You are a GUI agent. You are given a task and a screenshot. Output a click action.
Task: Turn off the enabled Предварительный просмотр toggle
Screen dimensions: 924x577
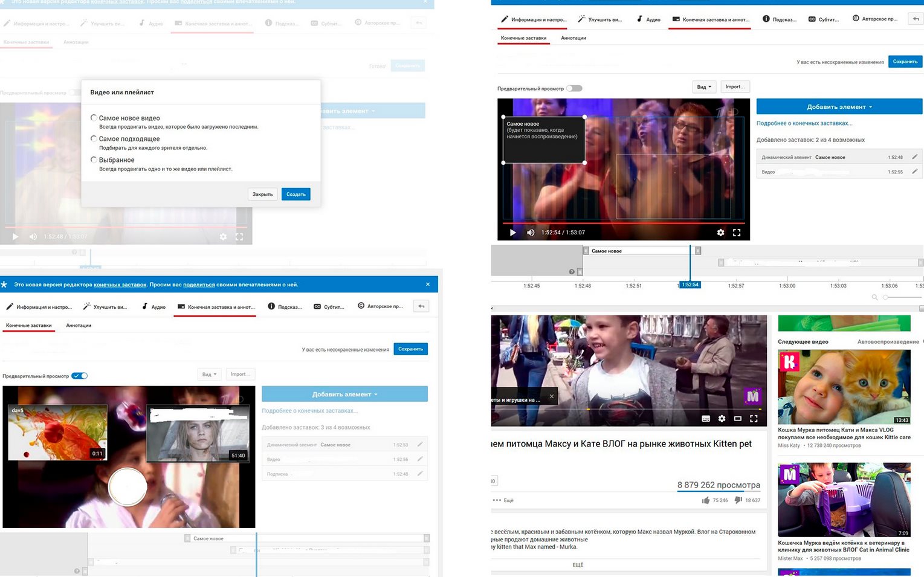click(80, 376)
